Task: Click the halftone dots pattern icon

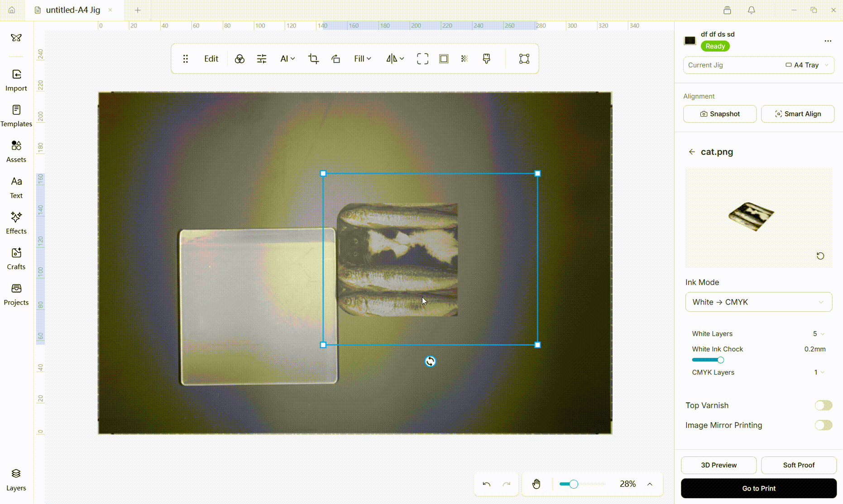Action: pos(465,59)
